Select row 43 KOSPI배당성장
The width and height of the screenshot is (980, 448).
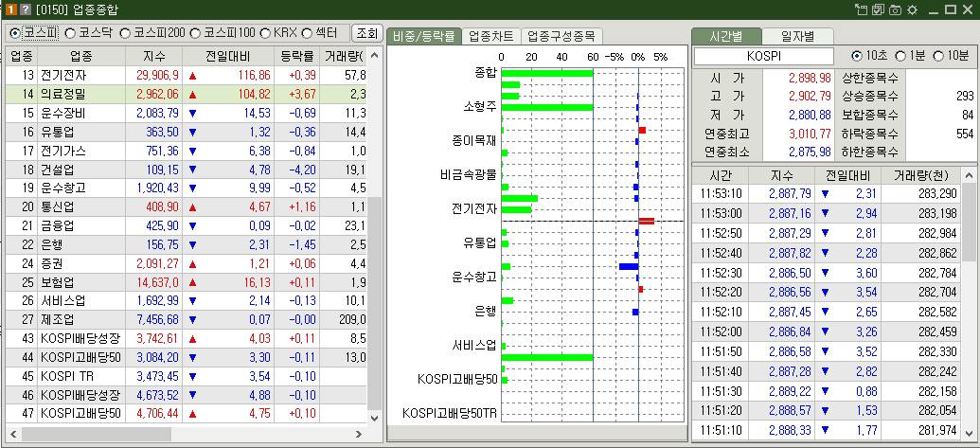[187, 338]
